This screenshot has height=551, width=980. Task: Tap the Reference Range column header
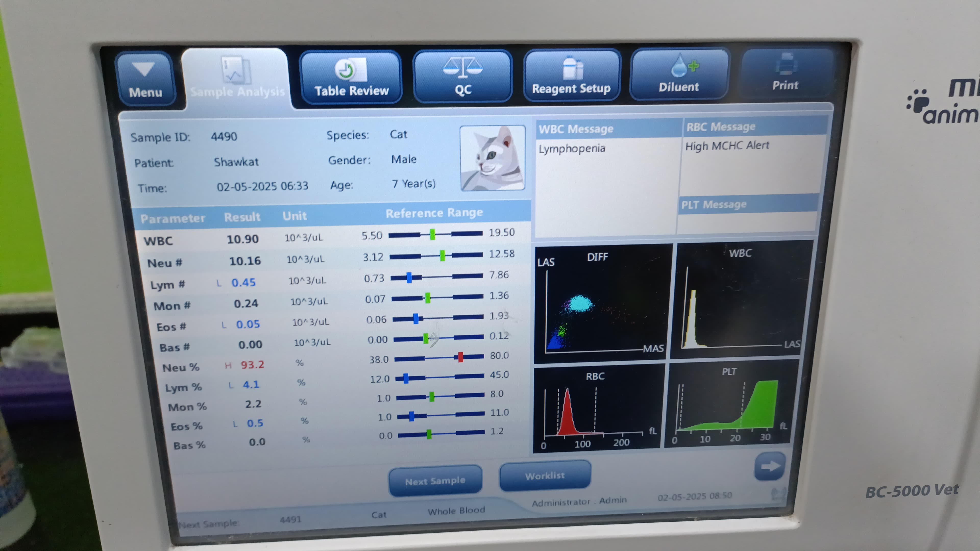[434, 212]
